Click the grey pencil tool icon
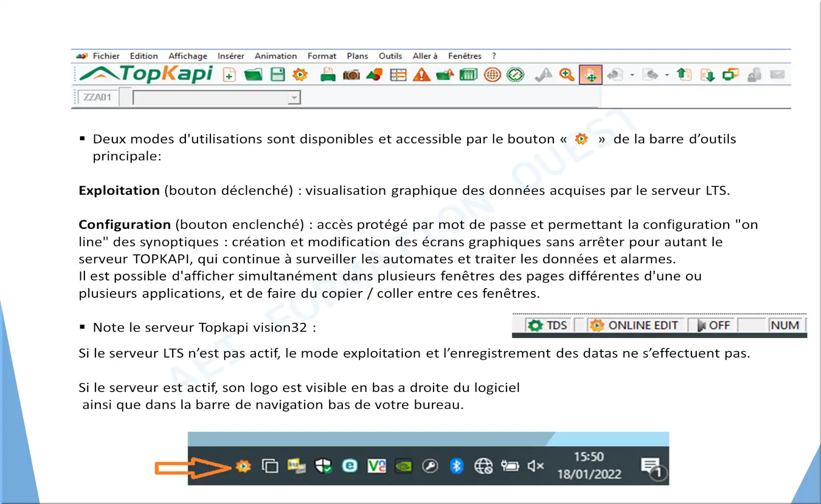The width and height of the screenshot is (821, 504). coord(543,75)
